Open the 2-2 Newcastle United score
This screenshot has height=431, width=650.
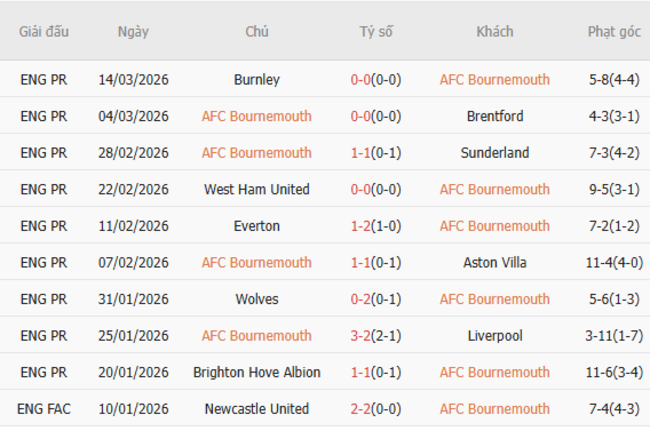361,409
